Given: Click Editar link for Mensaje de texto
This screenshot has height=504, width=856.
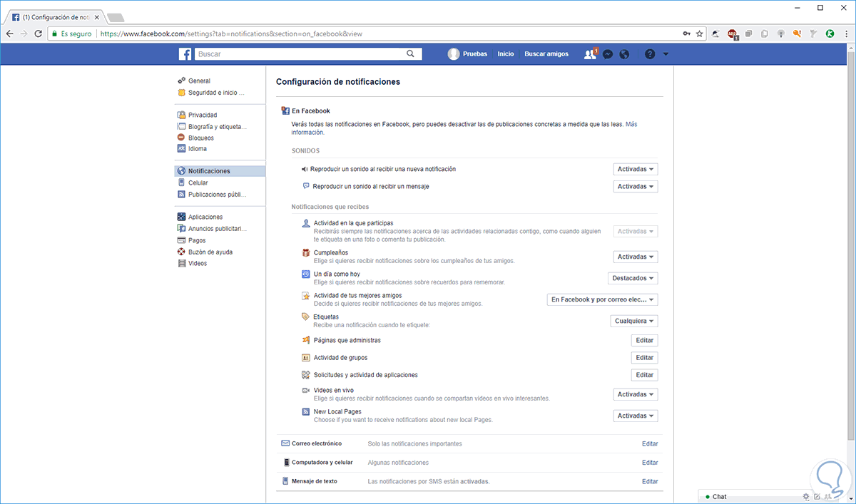Looking at the screenshot, I should [x=650, y=481].
